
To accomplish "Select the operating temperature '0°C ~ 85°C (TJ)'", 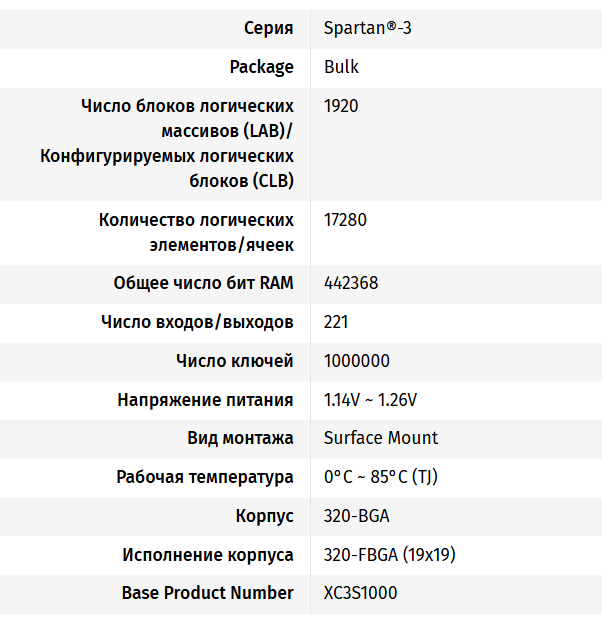I will 381,477.
